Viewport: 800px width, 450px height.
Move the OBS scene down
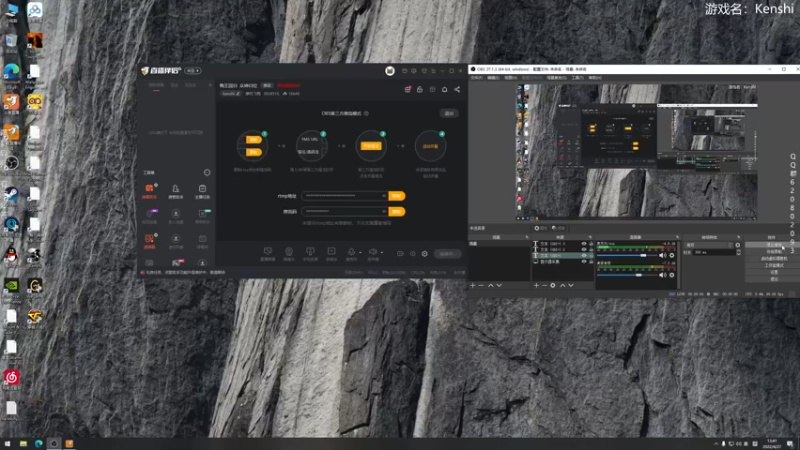(x=499, y=286)
